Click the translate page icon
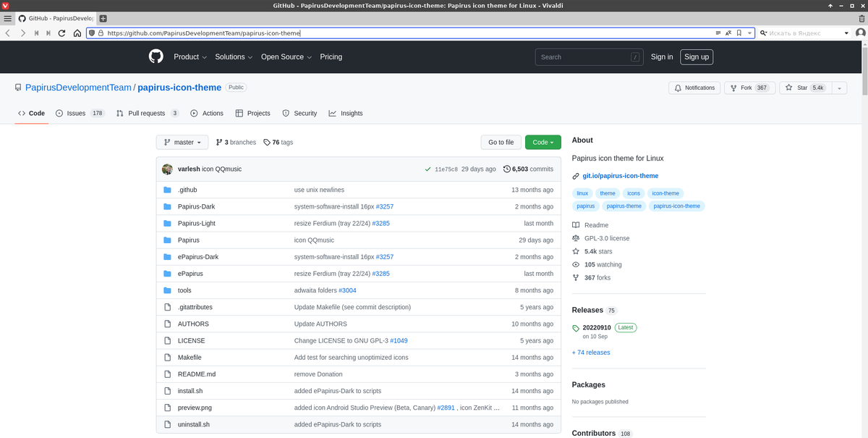868x438 pixels. [x=728, y=33]
